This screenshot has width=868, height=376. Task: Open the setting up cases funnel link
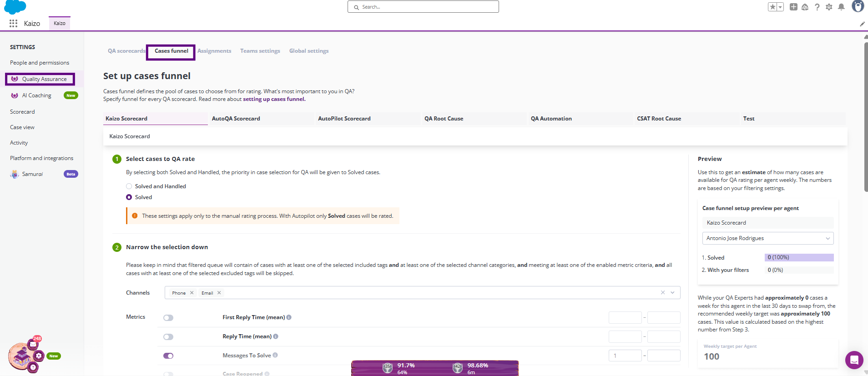click(x=274, y=99)
